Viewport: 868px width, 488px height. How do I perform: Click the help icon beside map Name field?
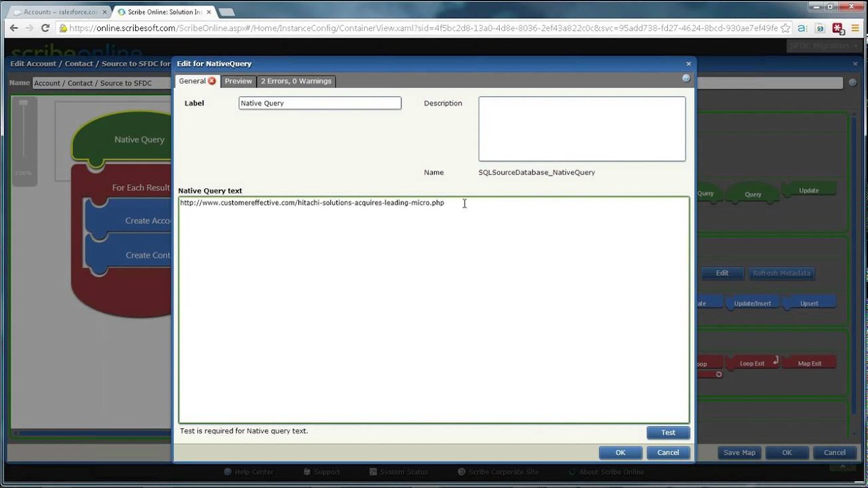pos(853,83)
